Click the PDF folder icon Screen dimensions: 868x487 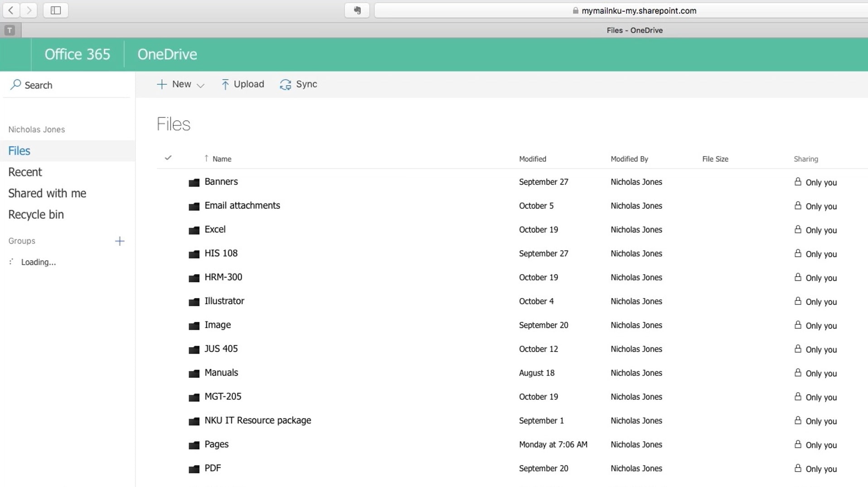point(194,469)
